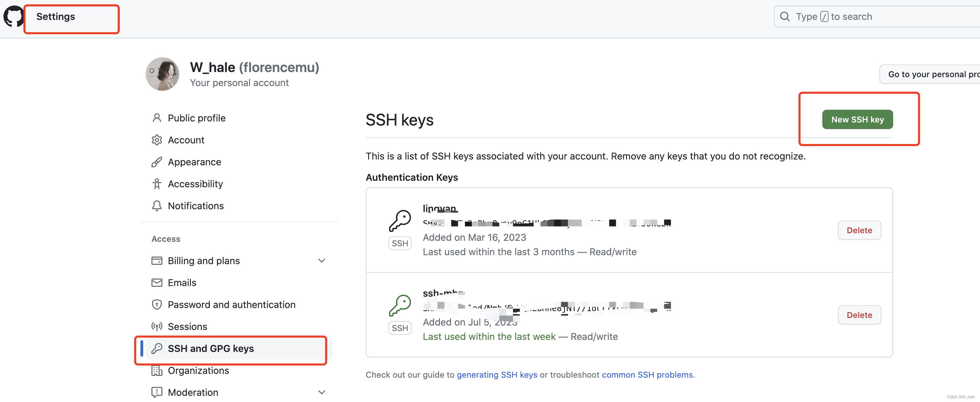
Task: Click New SSH key button
Action: point(858,119)
